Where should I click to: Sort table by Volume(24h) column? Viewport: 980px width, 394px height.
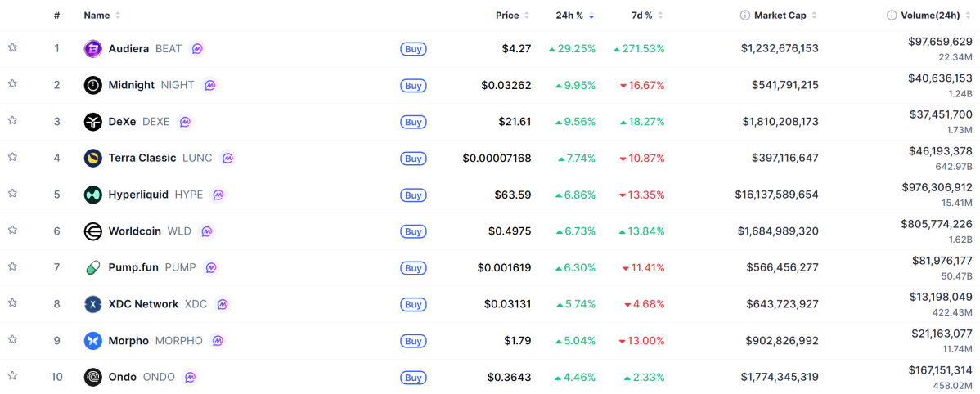pos(936,15)
